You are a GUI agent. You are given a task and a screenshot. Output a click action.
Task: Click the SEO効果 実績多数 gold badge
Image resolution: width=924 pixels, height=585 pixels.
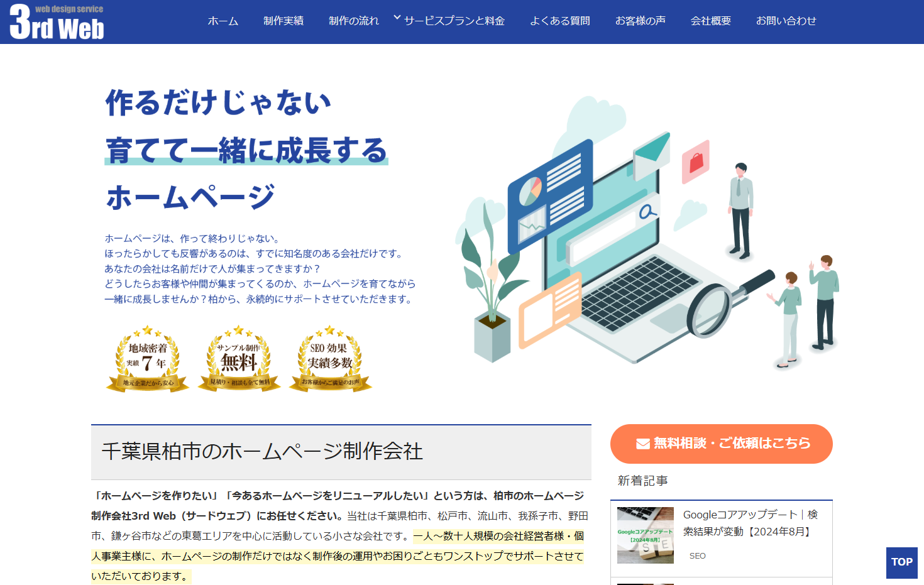330,359
